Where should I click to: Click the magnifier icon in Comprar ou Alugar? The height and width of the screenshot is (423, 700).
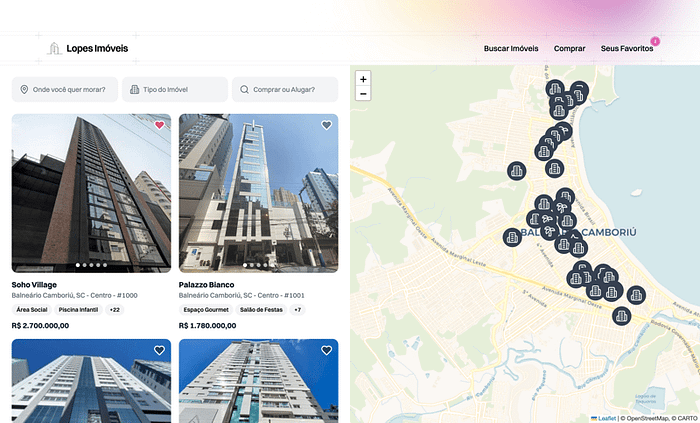(x=244, y=89)
